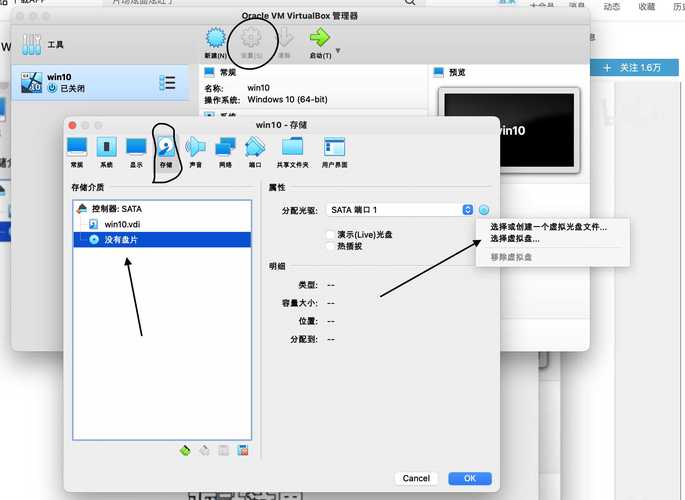
Task: Click the win10 preview thumbnail
Action: point(509,130)
